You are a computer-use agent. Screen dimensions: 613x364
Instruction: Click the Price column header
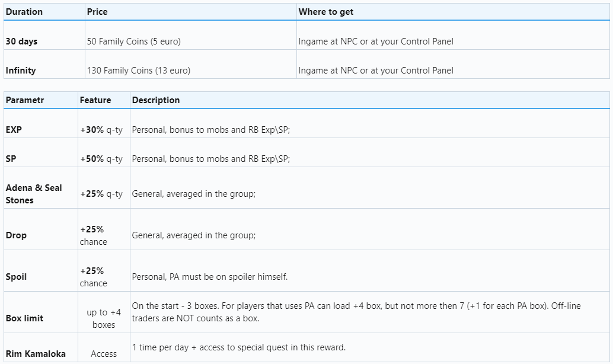97,12
